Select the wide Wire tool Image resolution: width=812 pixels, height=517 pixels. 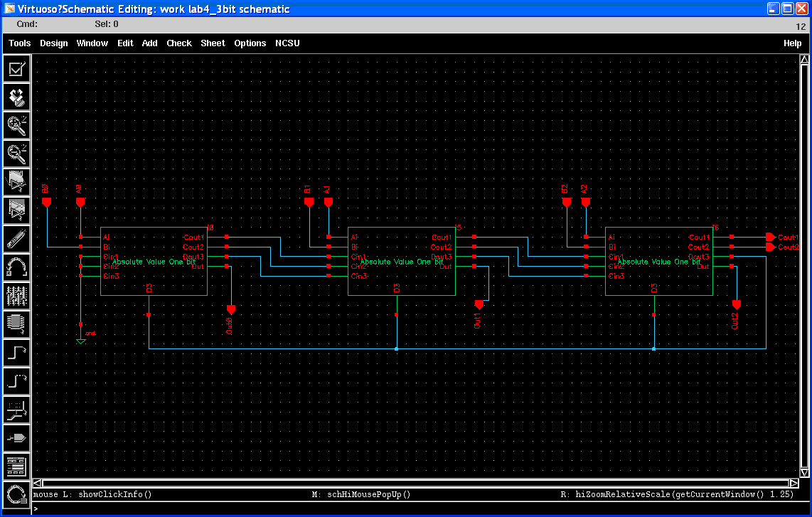(16, 381)
